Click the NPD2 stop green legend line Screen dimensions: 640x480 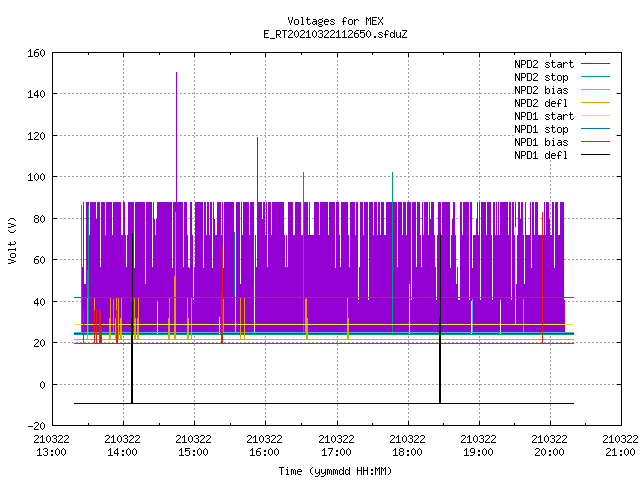pos(595,77)
